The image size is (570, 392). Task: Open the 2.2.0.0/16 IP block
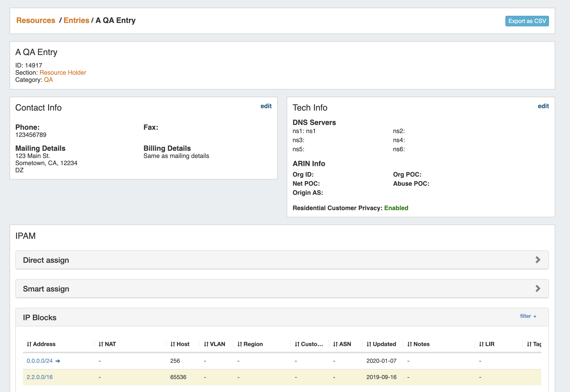point(39,377)
